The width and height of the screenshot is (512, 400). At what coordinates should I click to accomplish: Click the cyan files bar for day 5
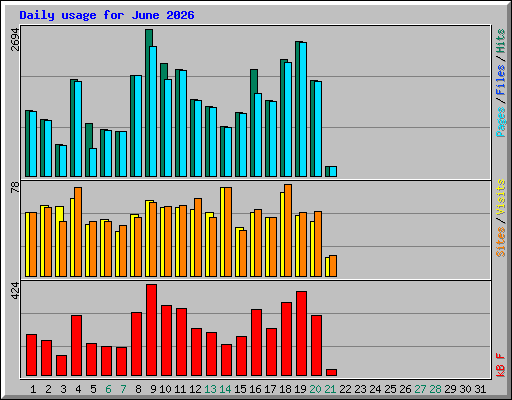click(x=93, y=162)
